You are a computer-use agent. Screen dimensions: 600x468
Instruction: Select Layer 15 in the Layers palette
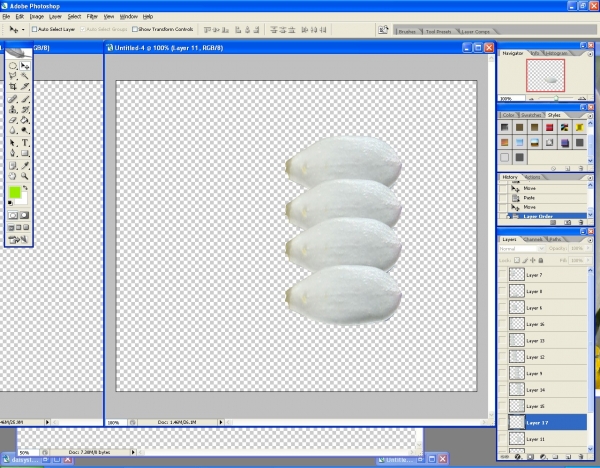(x=542, y=406)
